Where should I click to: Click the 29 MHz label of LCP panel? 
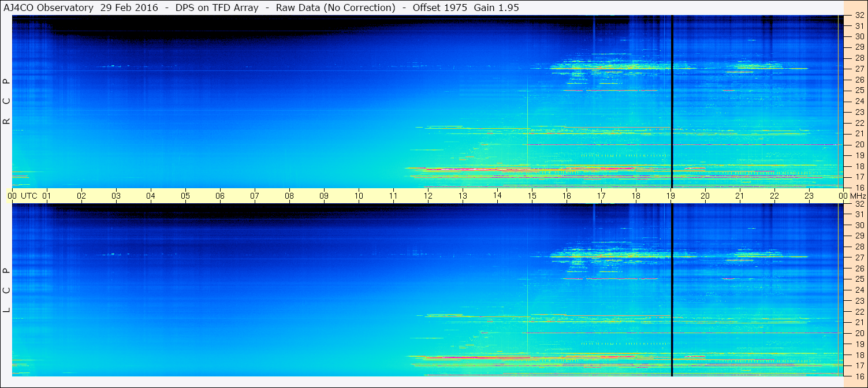point(859,236)
